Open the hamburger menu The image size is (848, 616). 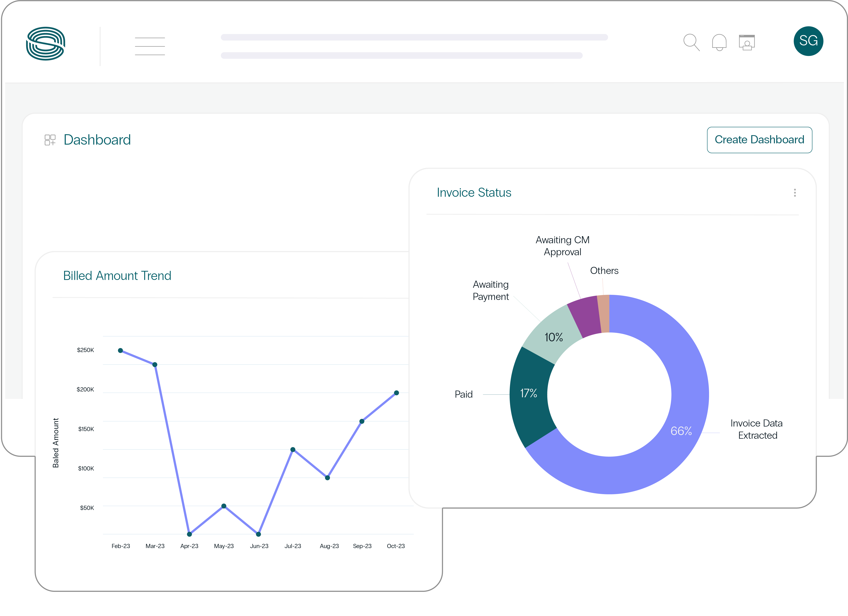tap(150, 46)
